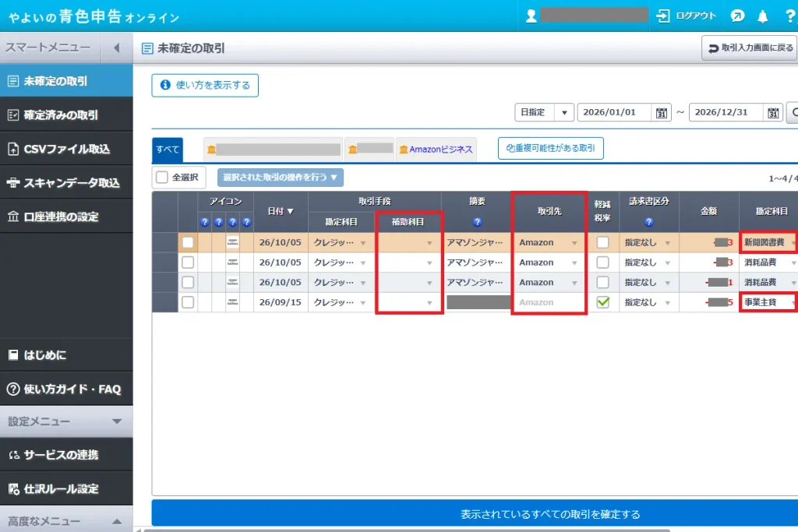Open スキャンデータ取込 in sidebar
The height and width of the screenshot is (532, 798).
coord(66,182)
